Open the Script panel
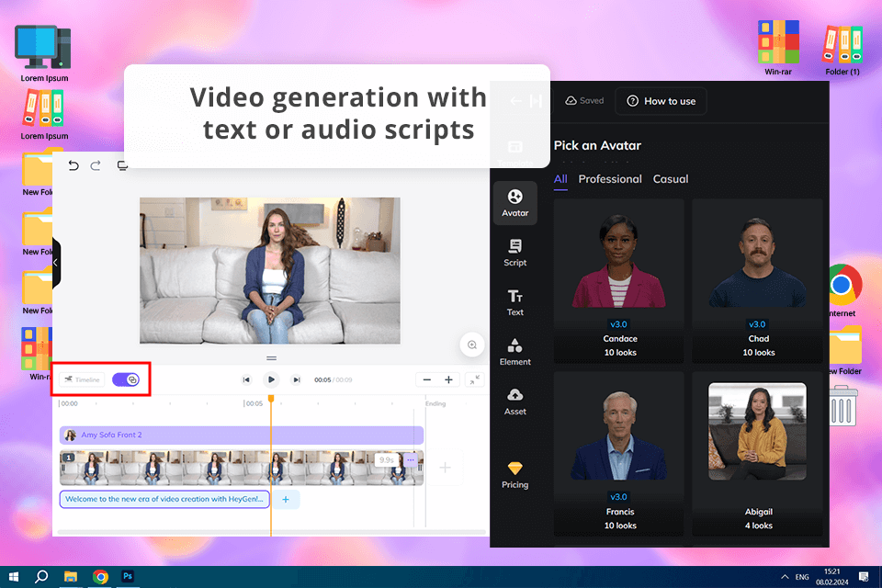This screenshot has height=588, width=882. pos(515,253)
